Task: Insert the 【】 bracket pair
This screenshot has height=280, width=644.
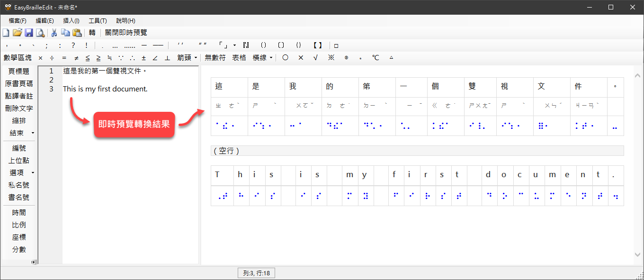Action: (x=317, y=45)
